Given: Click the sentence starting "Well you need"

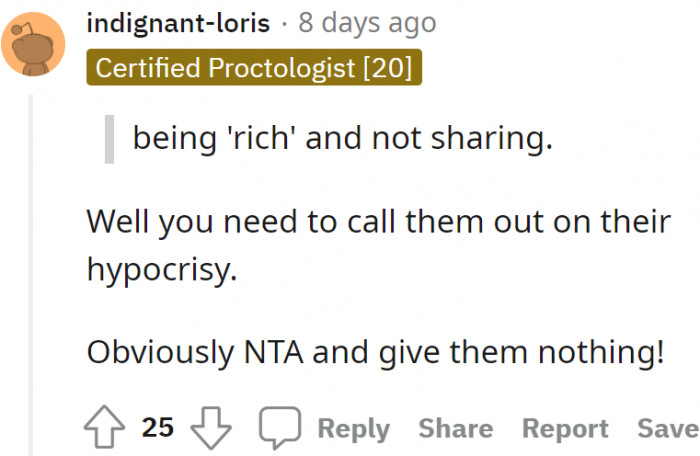Looking at the screenshot, I should click(378, 221).
